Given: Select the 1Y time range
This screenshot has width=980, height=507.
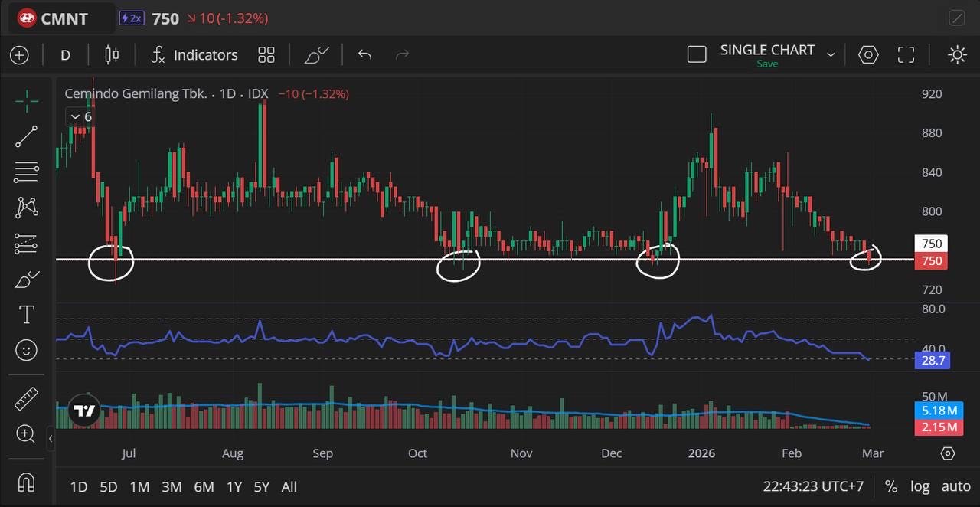Looking at the screenshot, I should pyautogui.click(x=234, y=486).
